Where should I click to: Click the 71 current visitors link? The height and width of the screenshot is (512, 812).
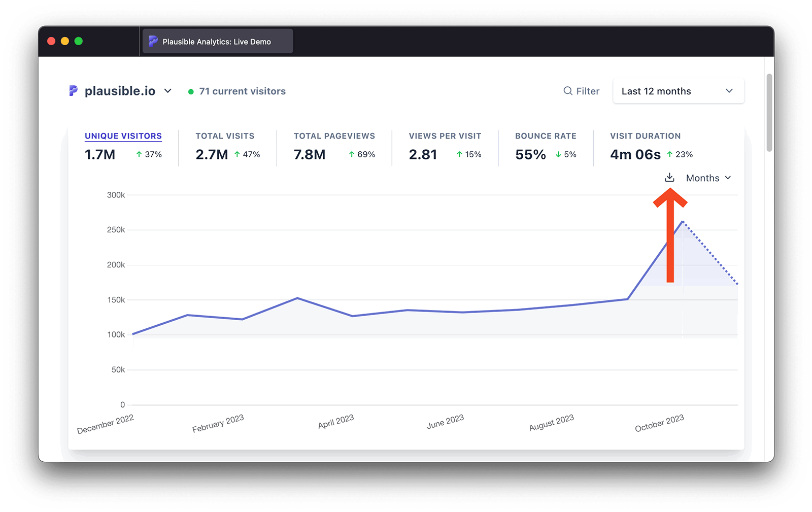point(242,91)
